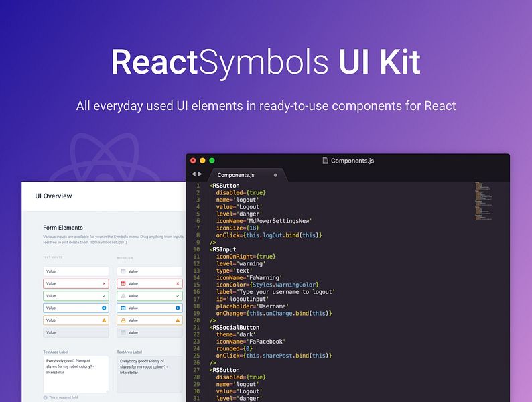Click the code 'iconOnRight={true}'
Viewport: 532px width, 402px height.
coord(246,257)
